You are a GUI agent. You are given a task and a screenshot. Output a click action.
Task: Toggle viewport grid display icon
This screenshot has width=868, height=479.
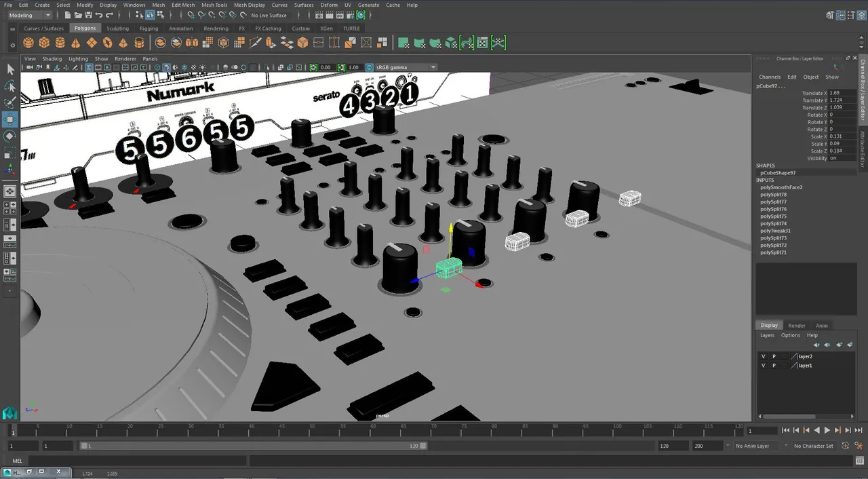[x=89, y=67]
